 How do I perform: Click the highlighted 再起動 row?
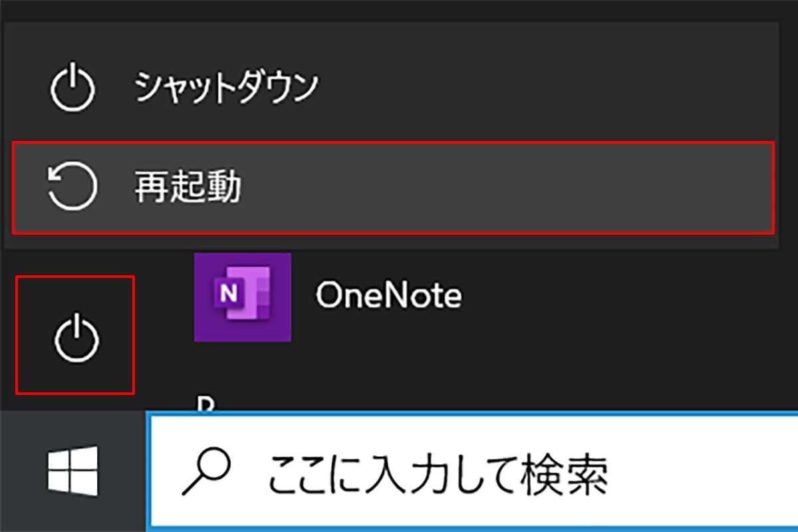pyautogui.click(x=394, y=188)
